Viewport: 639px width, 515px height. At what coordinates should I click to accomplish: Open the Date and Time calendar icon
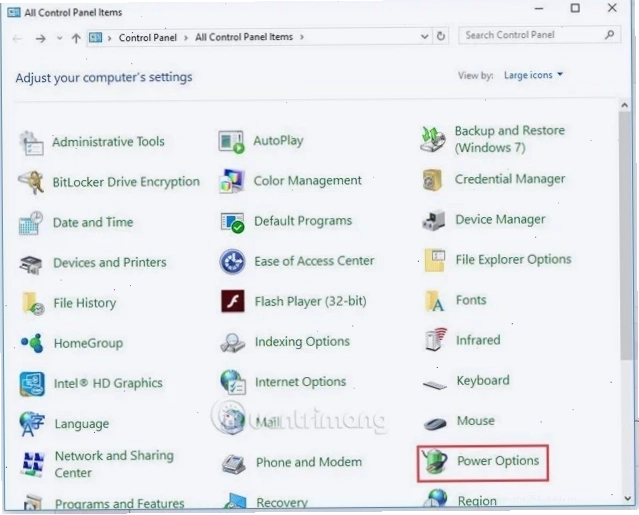point(31,223)
